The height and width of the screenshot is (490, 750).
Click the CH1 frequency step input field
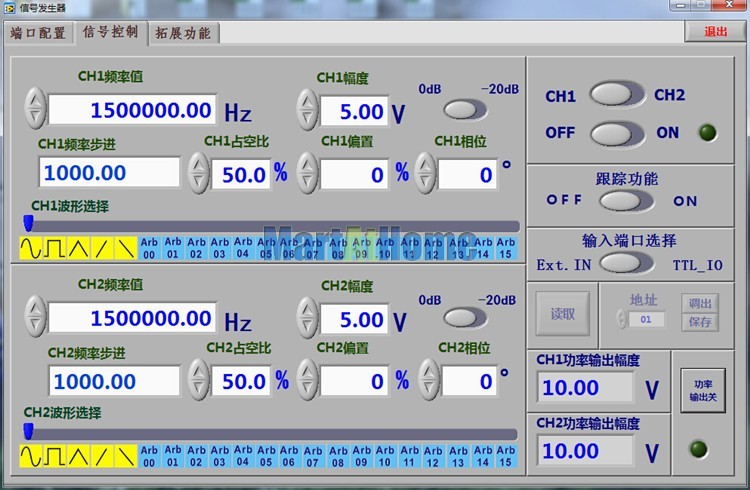pyautogui.click(x=109, y=172)
